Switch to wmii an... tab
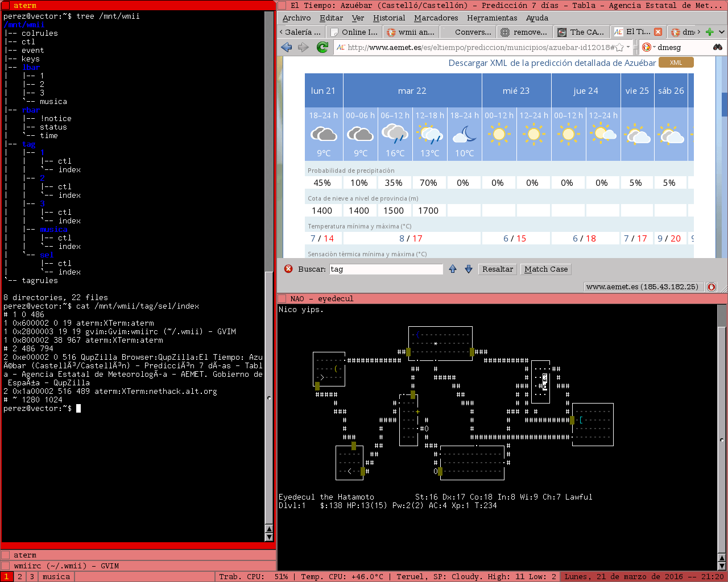 tap(411, 32)
